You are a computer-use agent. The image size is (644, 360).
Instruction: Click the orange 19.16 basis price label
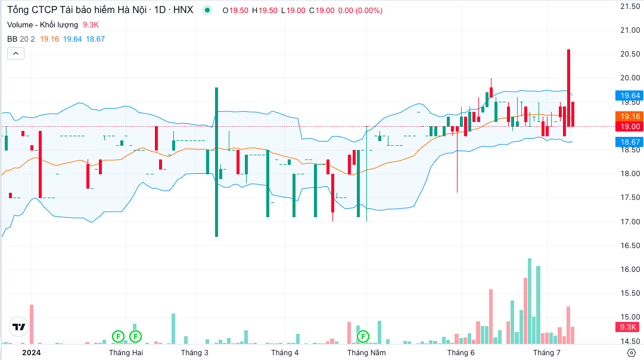pyautogui.click(x=630, y=117)
